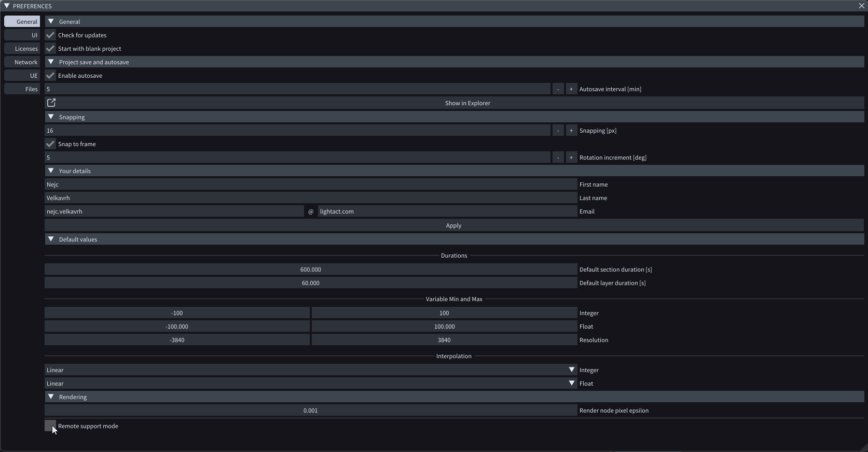Click the Show in Explorer external-link icon
The width and height of the screenshot is (868, 452).
[51, 103]
